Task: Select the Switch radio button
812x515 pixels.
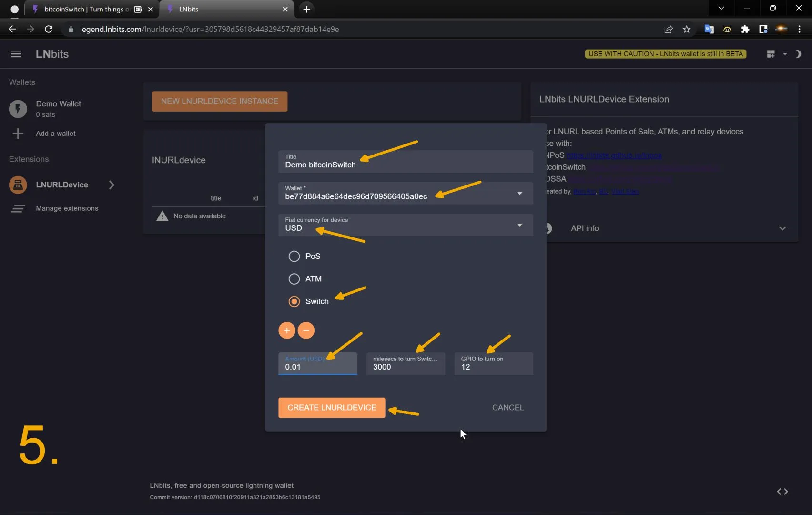Action: click(294, 301)
